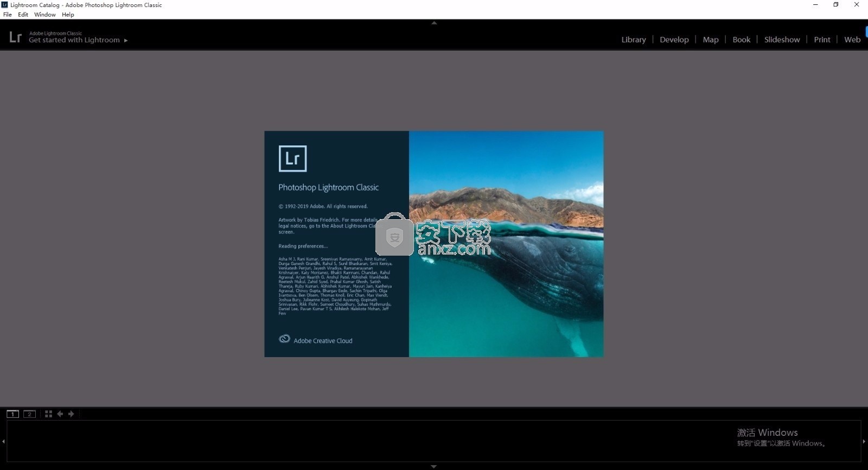Viewport: 868px width, 470px height.
Task: Select main window display button 1
Action: [12, 414]
